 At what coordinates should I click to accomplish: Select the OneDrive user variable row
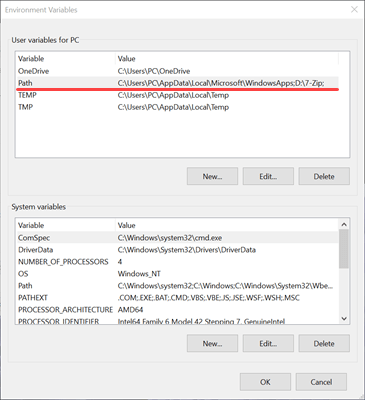pyautogui.click(x=177, y=71)
